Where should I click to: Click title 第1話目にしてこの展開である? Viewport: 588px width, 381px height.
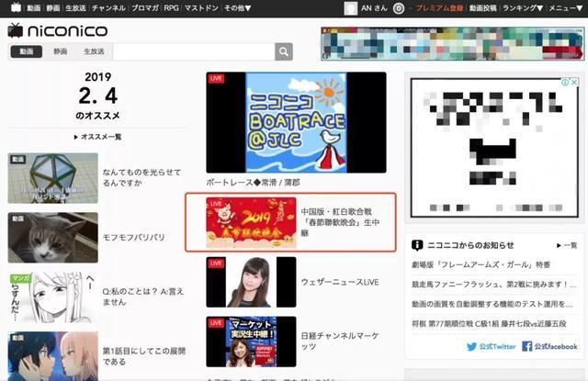[144, 356]
